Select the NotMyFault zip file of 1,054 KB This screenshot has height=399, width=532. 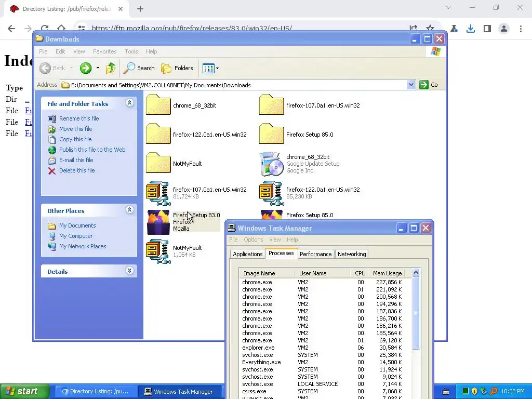tap(174, 251)
